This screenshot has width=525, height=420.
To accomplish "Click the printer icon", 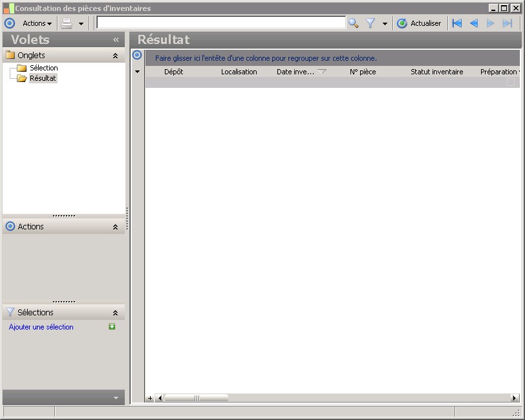I will click(67, 23).
